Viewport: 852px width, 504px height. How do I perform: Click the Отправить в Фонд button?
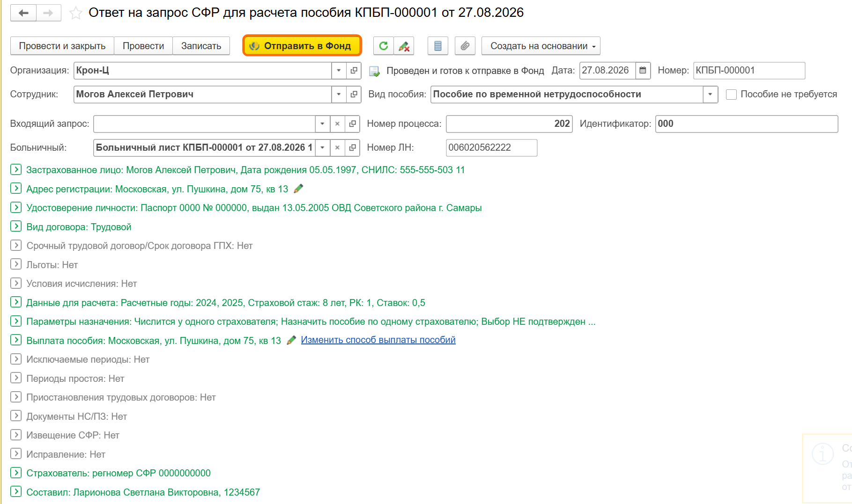coord(302,46)
